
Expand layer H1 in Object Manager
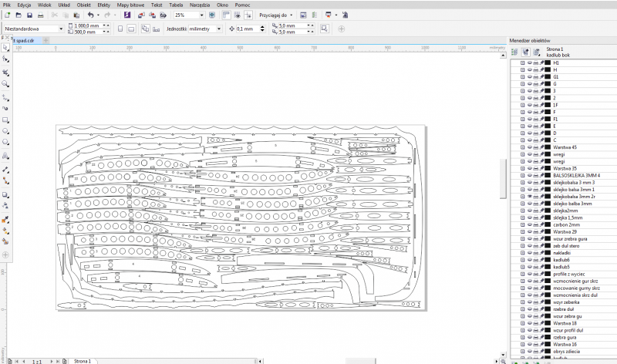(x=522, y=62)
